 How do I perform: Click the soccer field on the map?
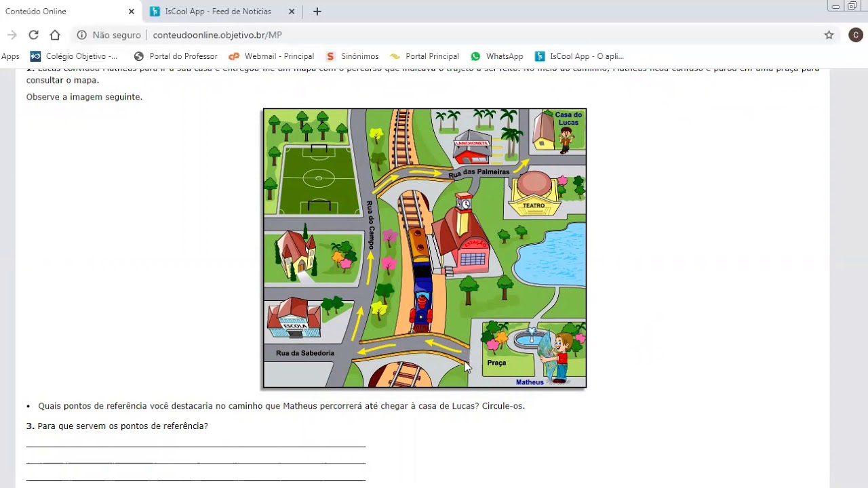click(319, 180)
